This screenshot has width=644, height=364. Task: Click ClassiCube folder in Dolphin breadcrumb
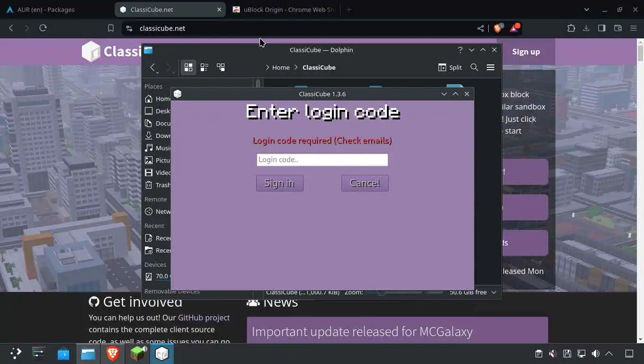[x=319, y=67]
